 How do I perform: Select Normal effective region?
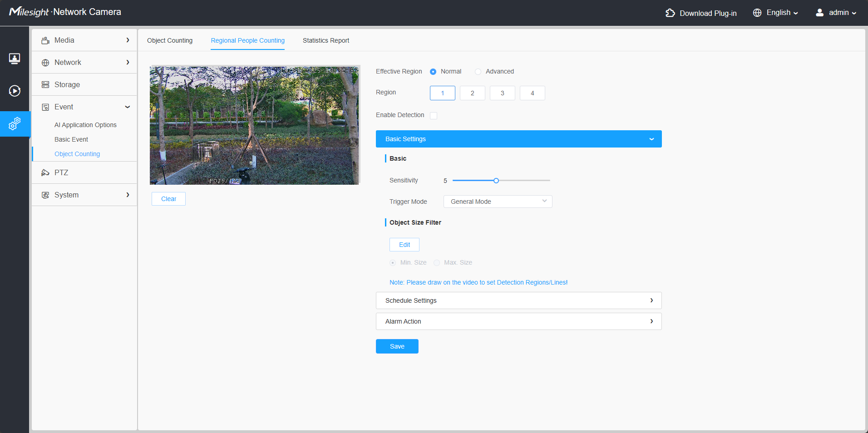433,72
